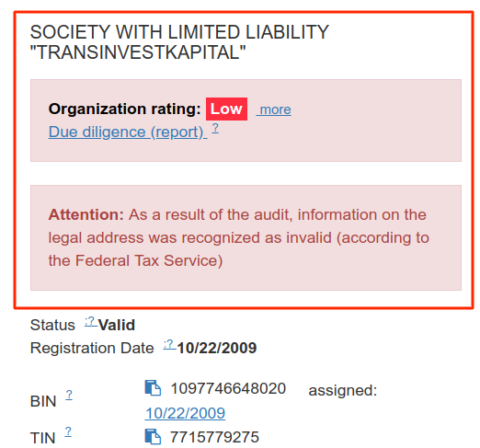Open the Due diligence (report) link
Viewport: 480px width, 448px height.
[x=128, y=132]
